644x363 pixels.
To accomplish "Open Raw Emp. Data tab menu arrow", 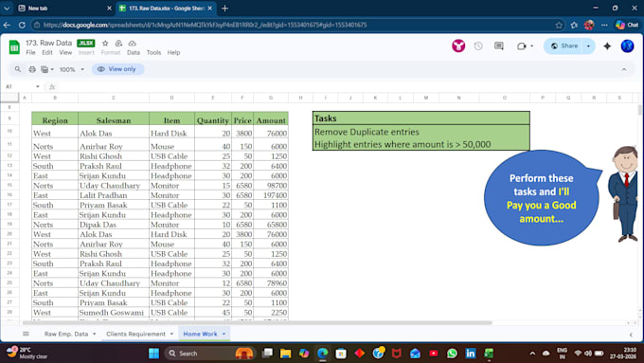I will (95, 334).
